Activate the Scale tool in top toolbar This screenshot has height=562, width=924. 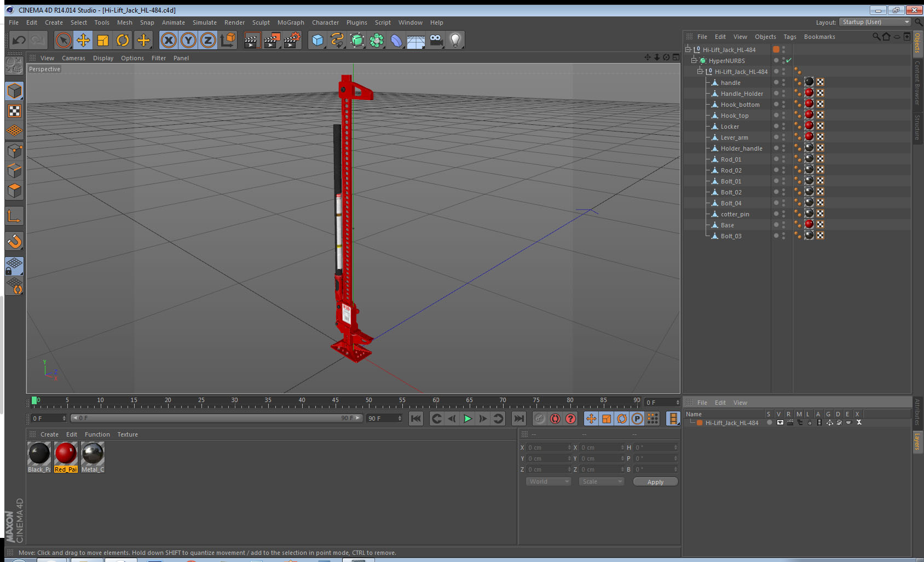(103, 40)
